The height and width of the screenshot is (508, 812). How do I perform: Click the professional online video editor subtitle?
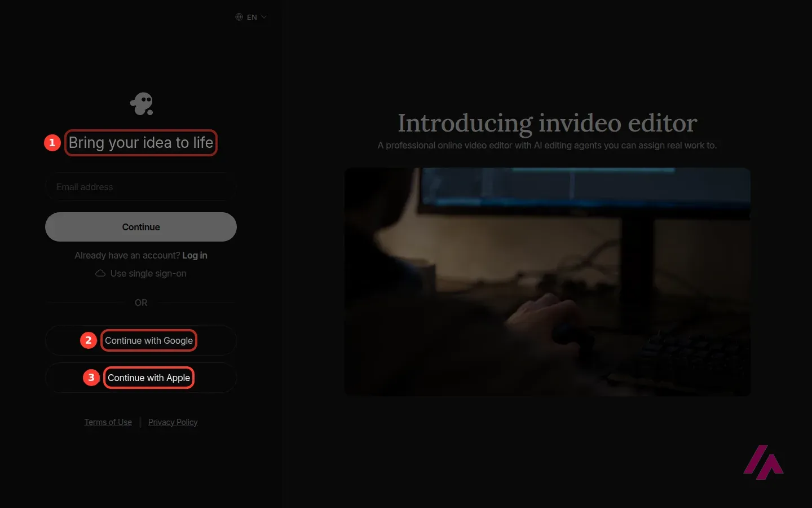[548, 146]
